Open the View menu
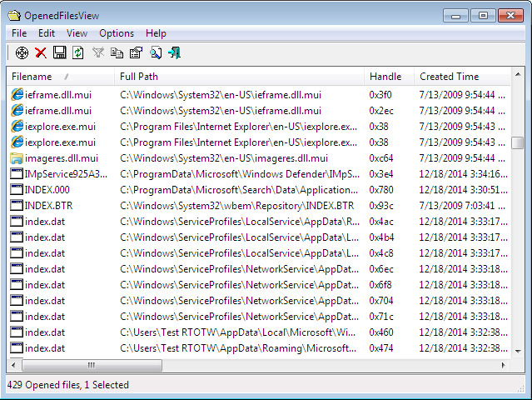532x400 pixels. pos(77,33)
